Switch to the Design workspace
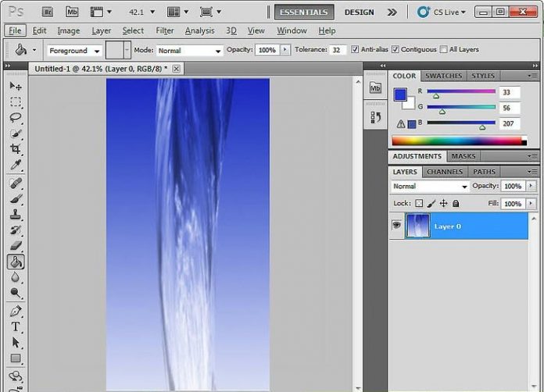Image resolution: width=544 pixels, height=392 pixels. point(359,12)
